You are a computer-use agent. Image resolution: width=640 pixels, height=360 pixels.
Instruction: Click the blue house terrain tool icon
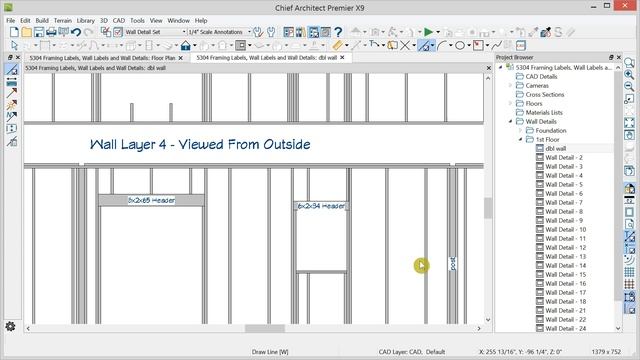186,45
